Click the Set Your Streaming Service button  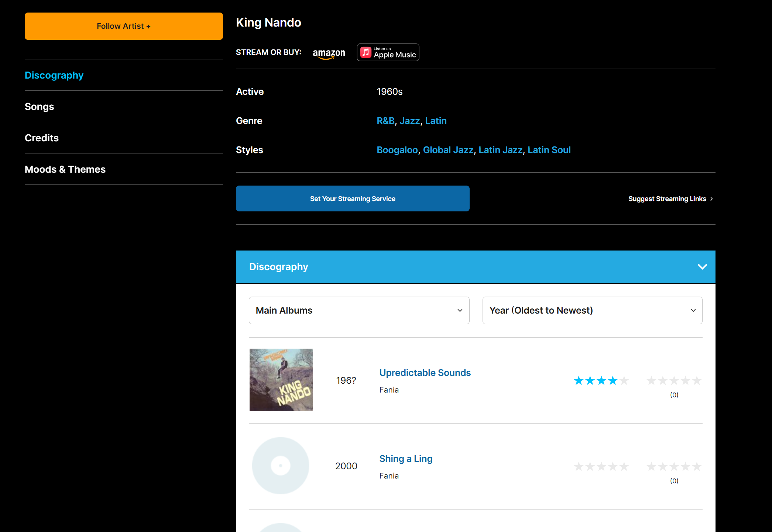tap(353, 198)
